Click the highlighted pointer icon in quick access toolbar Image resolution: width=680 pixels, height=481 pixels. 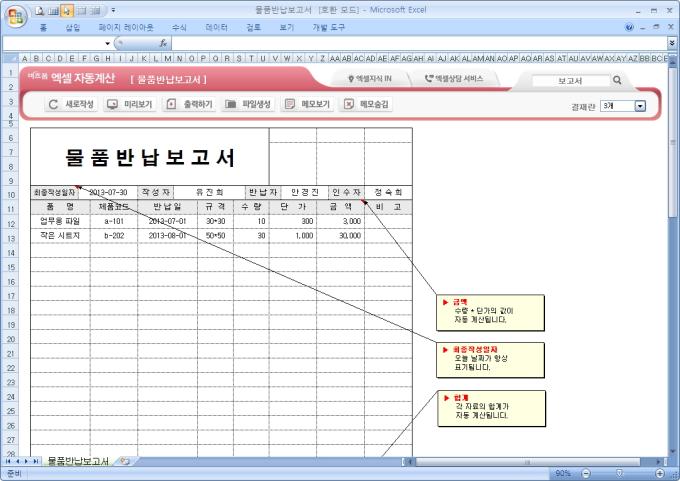[x=67, y=11]
